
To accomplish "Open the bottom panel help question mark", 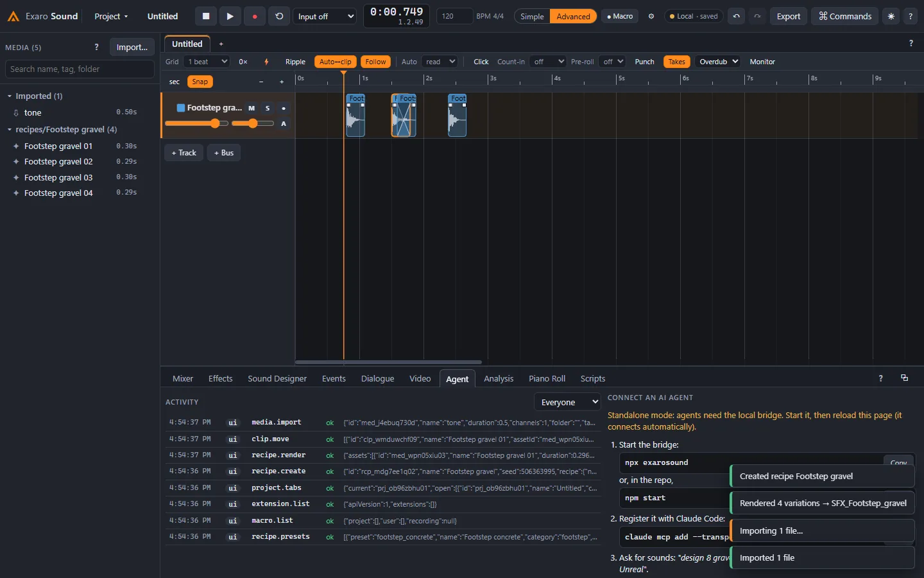I will (x=880, y=378).
